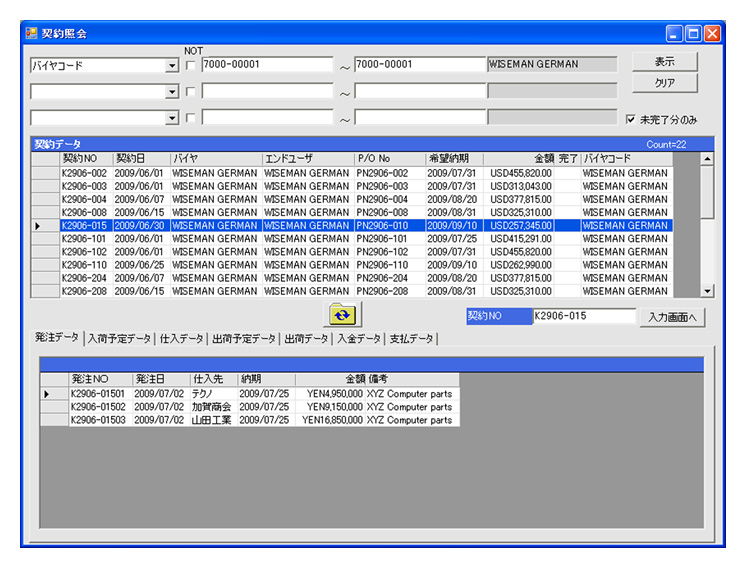This screenshot has height=580, width=750.
Task: Toggle NOT checkbox on second filter row
Action: [191, 92]
